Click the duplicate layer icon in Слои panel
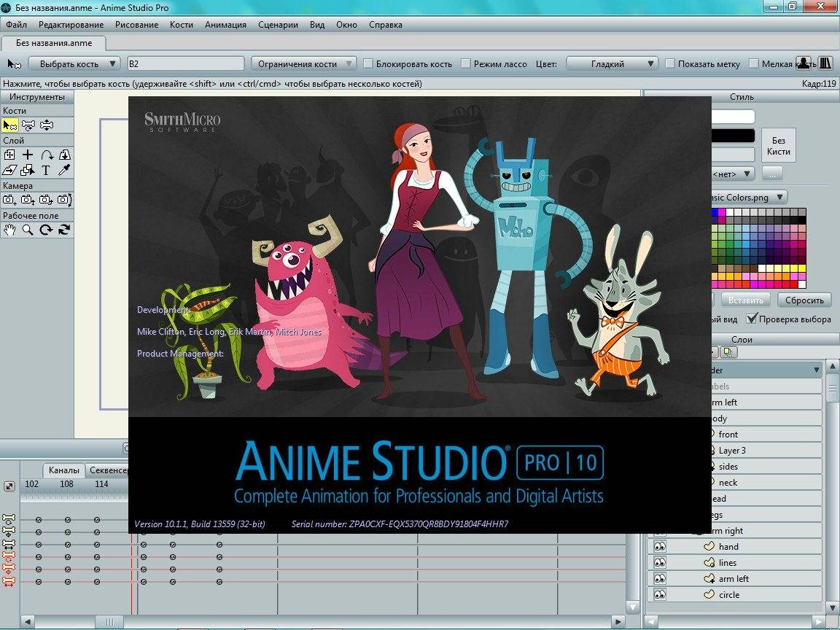 [728, 352]
